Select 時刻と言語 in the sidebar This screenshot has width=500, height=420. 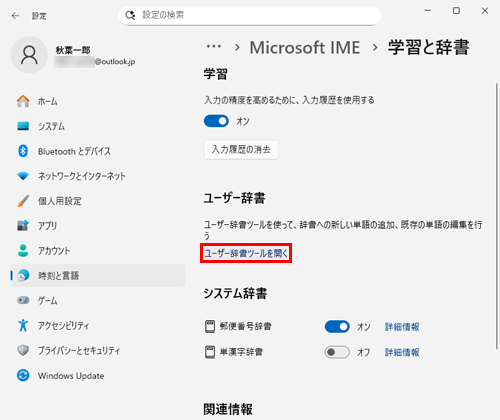point(98,276)
